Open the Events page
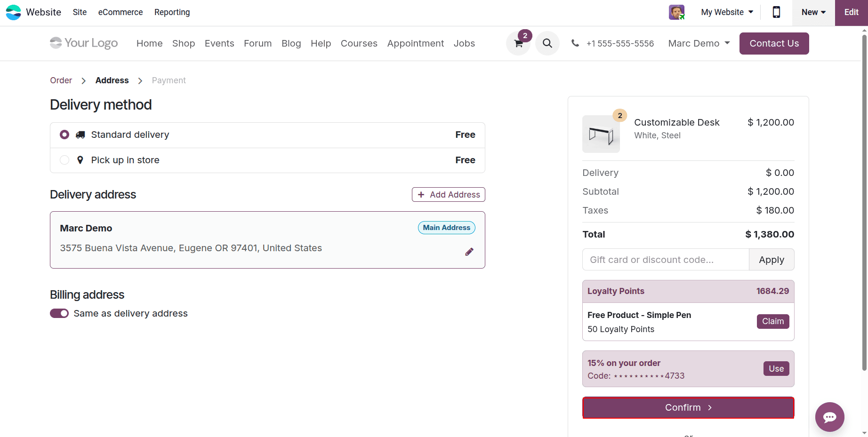This screenshot has height=437, width=868. click(219, 43)
